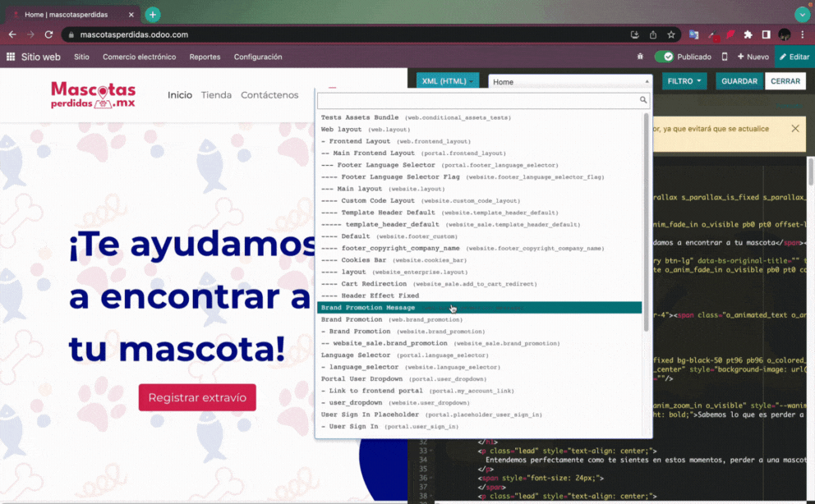The height and width of the screenshot is (504, 815).
Task: Choose Main Frontend Layout in list
Action: pos(479,153)
